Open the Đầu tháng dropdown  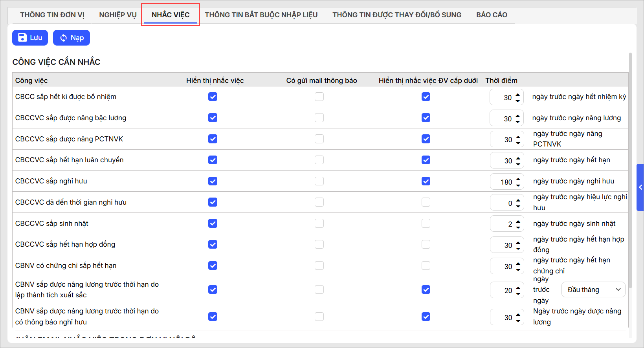593,290
